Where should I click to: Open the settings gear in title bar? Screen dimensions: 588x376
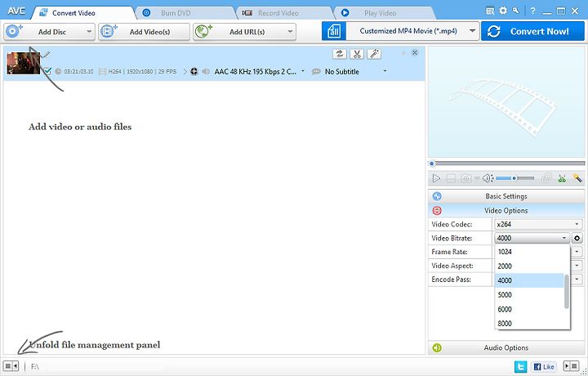[503, 11]
